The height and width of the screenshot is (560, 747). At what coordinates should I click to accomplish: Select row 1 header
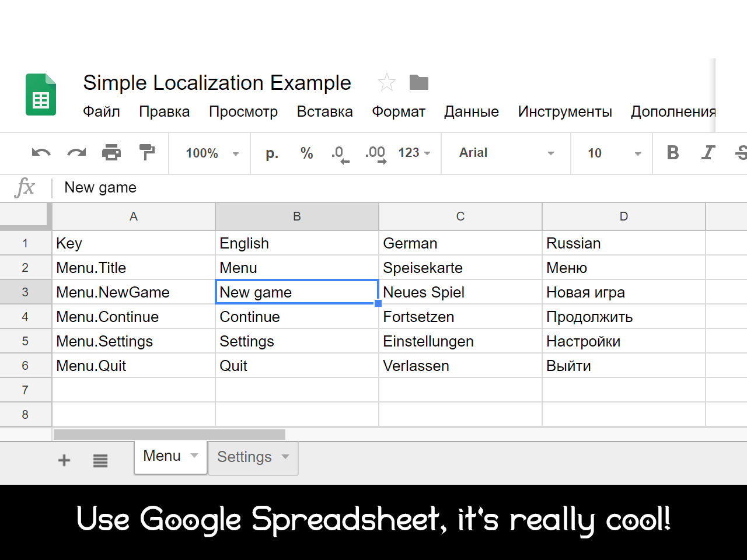pyautogui.click(x=26, y=243)
